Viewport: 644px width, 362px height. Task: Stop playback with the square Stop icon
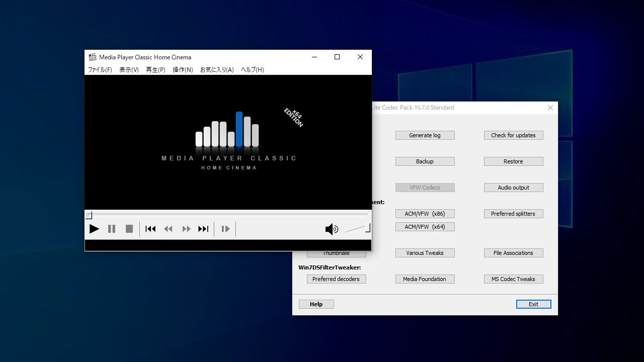coord(129,229)
